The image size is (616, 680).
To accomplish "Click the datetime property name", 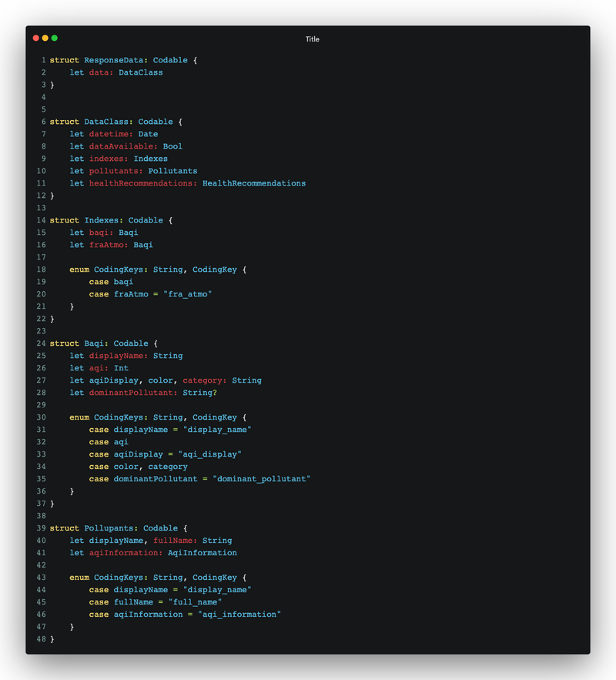I will (x=109, y=134).
